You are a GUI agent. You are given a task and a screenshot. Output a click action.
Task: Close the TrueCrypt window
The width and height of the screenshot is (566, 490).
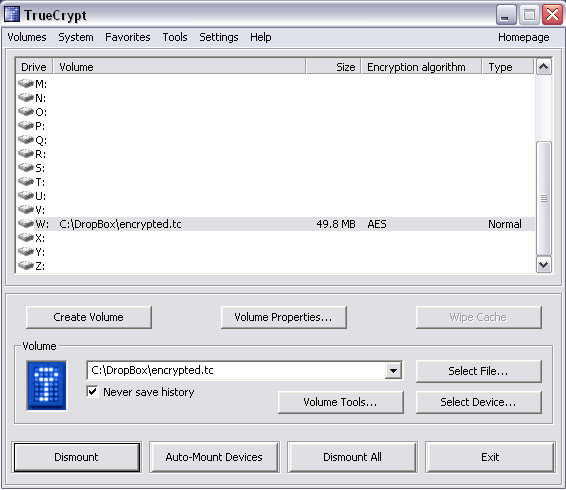[553, 15]
